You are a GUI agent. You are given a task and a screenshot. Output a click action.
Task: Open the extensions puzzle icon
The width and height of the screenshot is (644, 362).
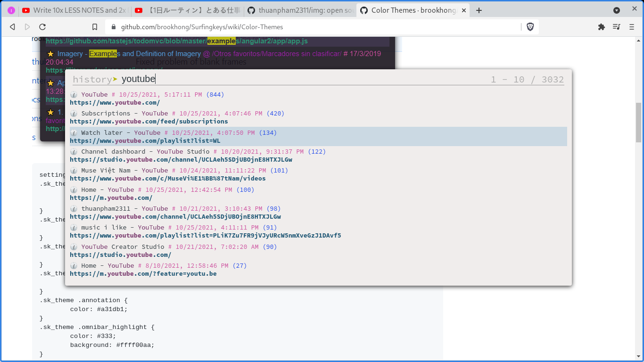pyautogui.click(x=601, y=27)
